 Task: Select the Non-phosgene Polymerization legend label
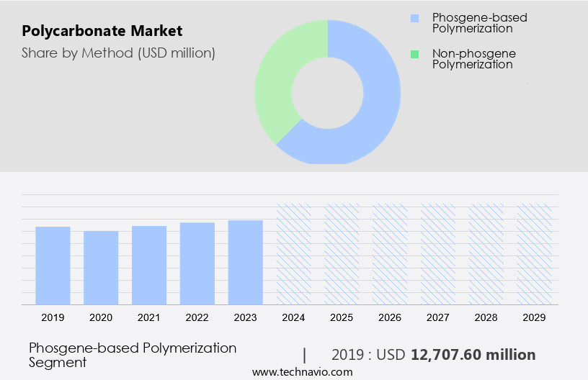[x=473, y=59]
